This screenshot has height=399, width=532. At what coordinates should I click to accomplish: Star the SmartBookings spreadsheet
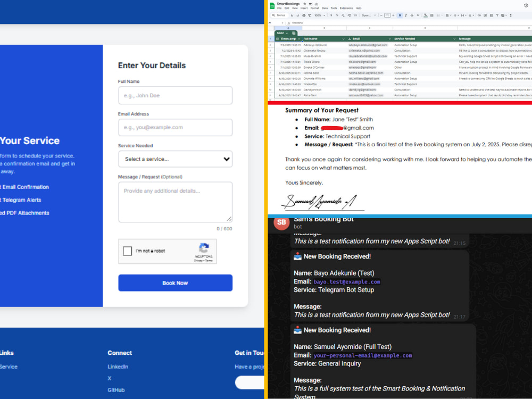pyautogui.click(x=305, y=4)
